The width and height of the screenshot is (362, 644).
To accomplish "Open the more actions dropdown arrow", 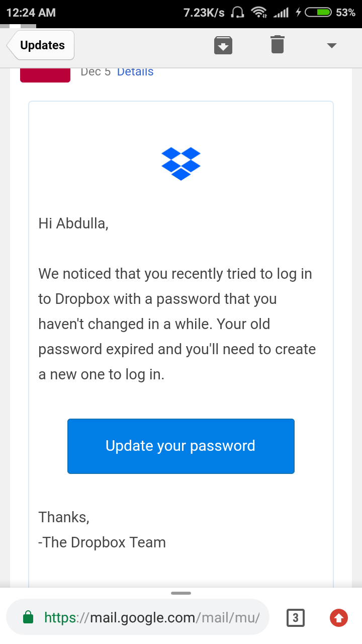I will coord(331,46).
